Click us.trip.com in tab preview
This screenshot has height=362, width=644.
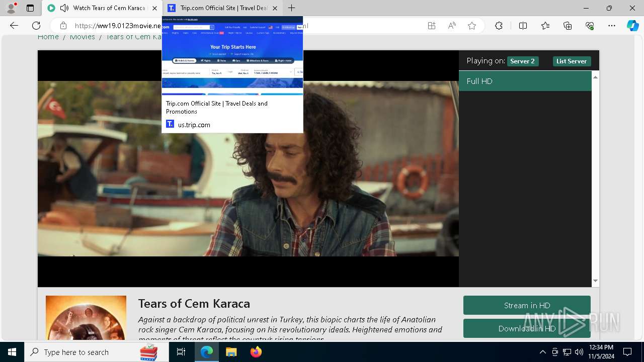pos(194,125)
